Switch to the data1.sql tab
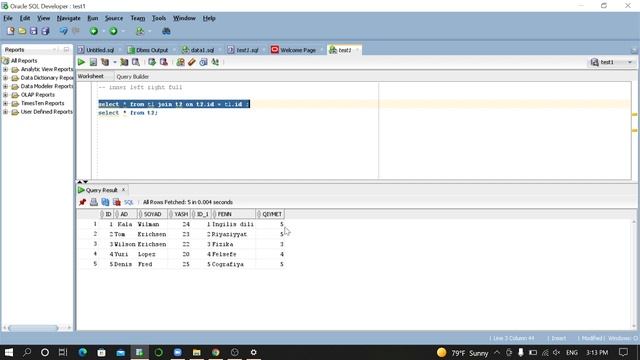 click(202, 50)
